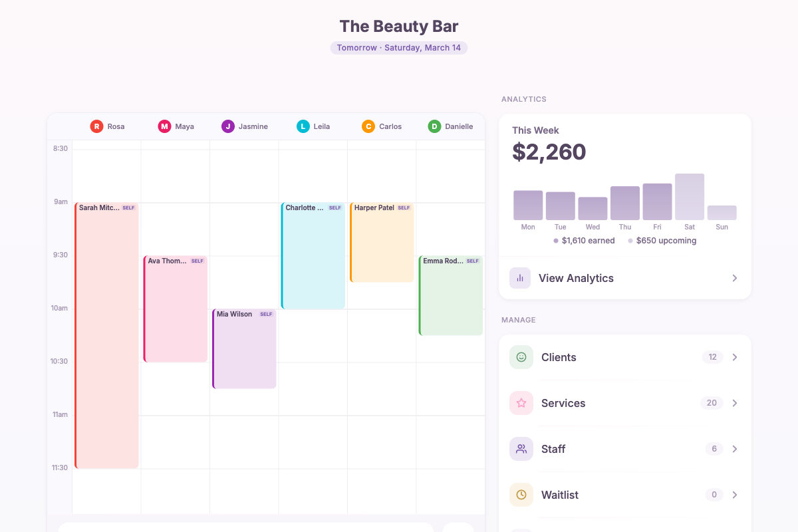
Task: Select the SELF badge on Mia Wilson's booking
Action: point(265,313)
